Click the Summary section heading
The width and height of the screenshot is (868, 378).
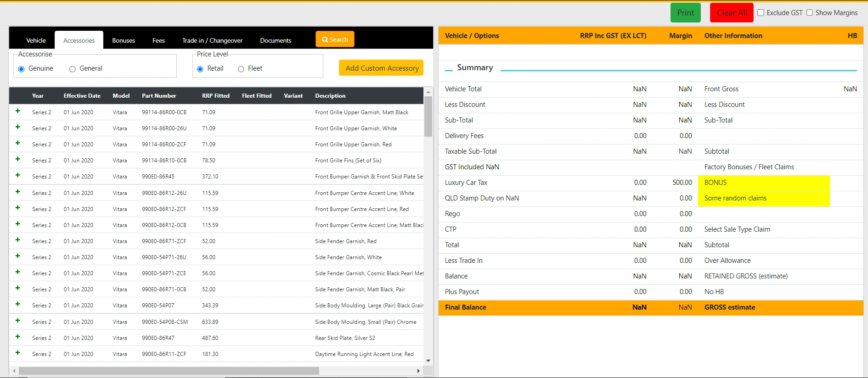(475, 67)
